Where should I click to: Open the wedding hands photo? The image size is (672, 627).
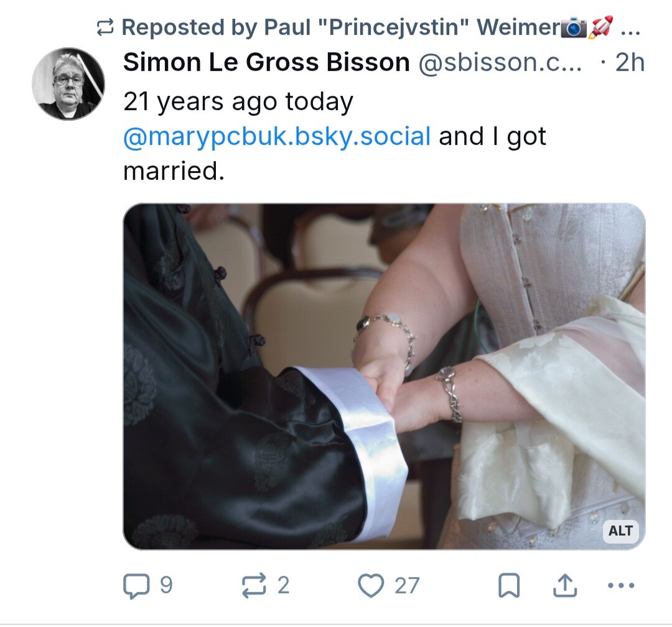(x=384, y=376)
